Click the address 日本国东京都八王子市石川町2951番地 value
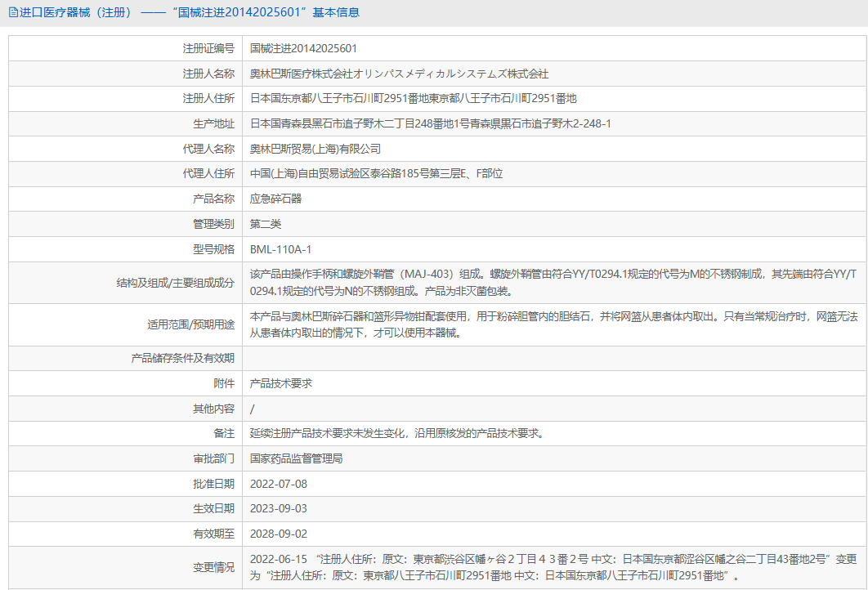Image resolution: width=868 pixels, height=590 pixels. (413, 99)
